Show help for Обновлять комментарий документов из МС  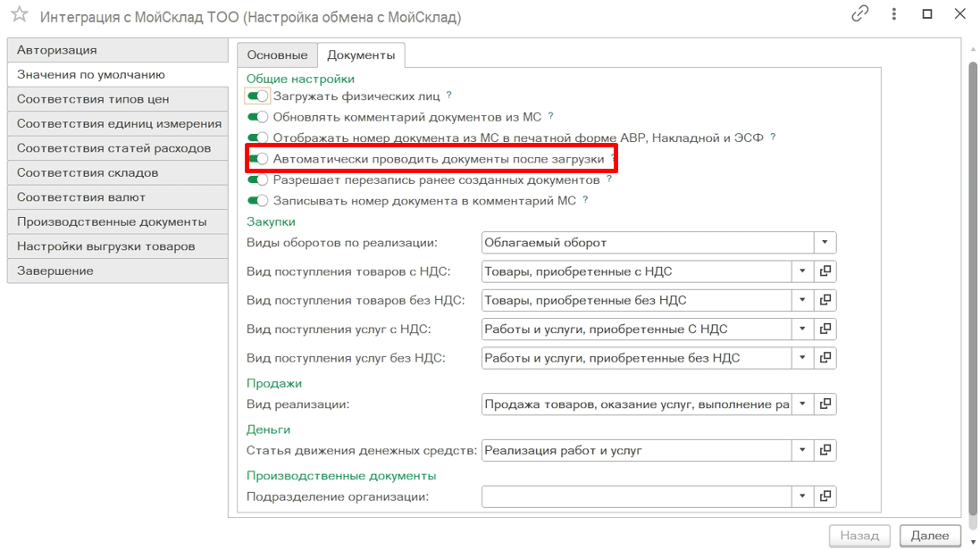point(550,116)
